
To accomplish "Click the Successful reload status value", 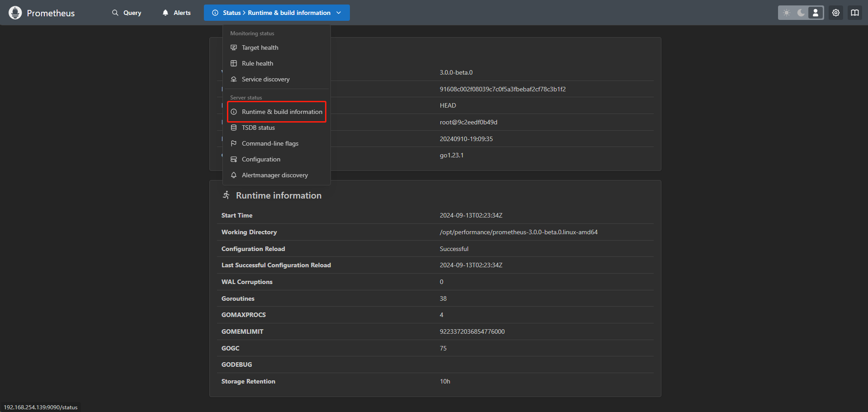I will [454, 249].
